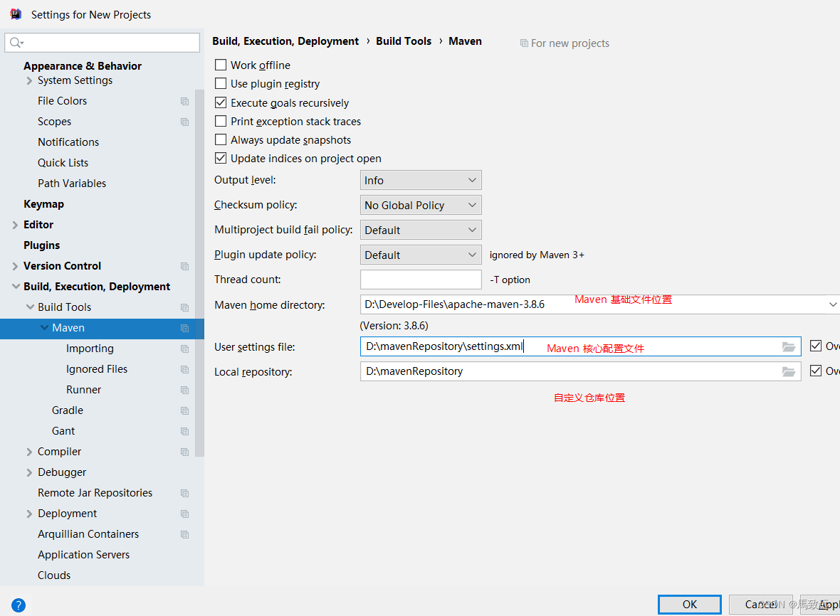The image size is (840, 616).
Task: Click the OK button
Action: pyautogui.click(x=690, y=604)
